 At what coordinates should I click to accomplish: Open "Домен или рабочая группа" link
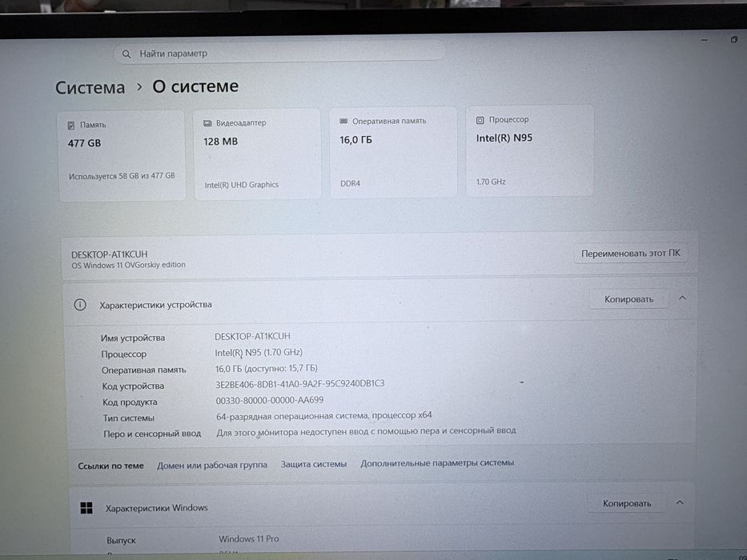coord(212,465)
